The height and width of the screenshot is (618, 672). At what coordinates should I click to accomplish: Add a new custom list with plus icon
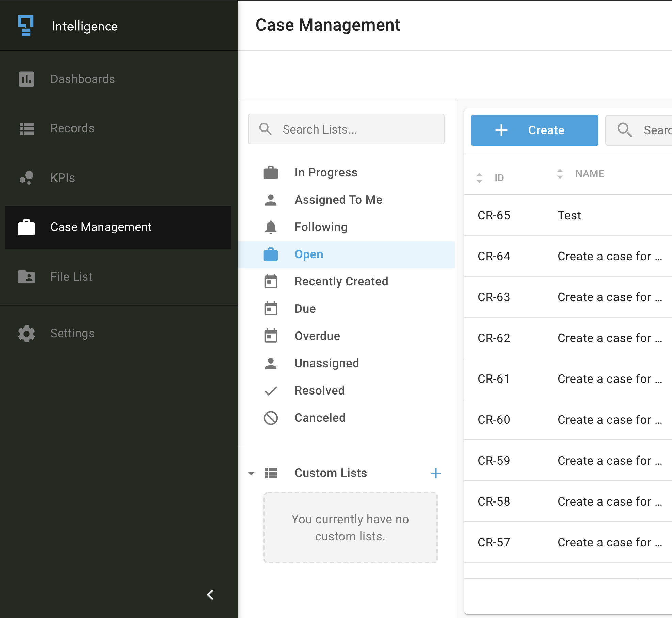pos(436,473)
